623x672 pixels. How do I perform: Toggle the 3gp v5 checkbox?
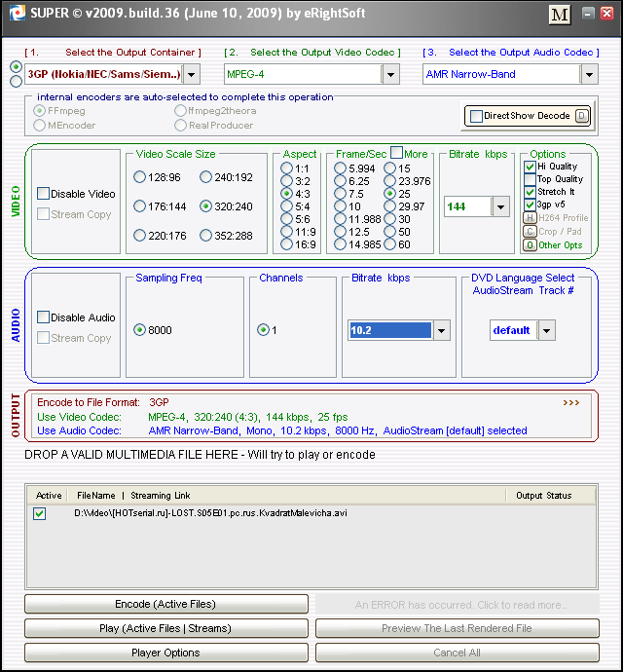(x=530, y=205)
